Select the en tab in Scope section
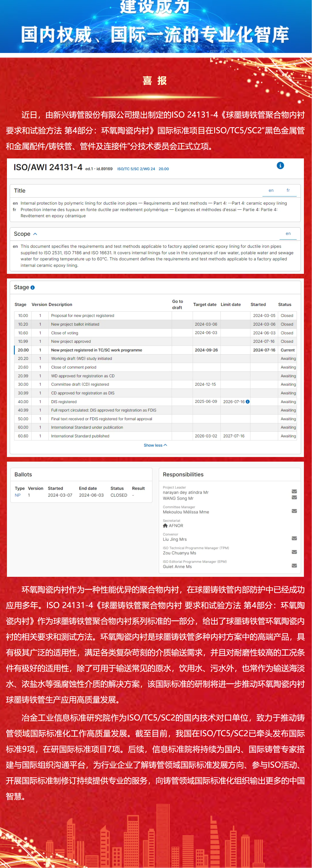Image resolution: width=312 pixels, height=868 pixels. tap(288, 234)
